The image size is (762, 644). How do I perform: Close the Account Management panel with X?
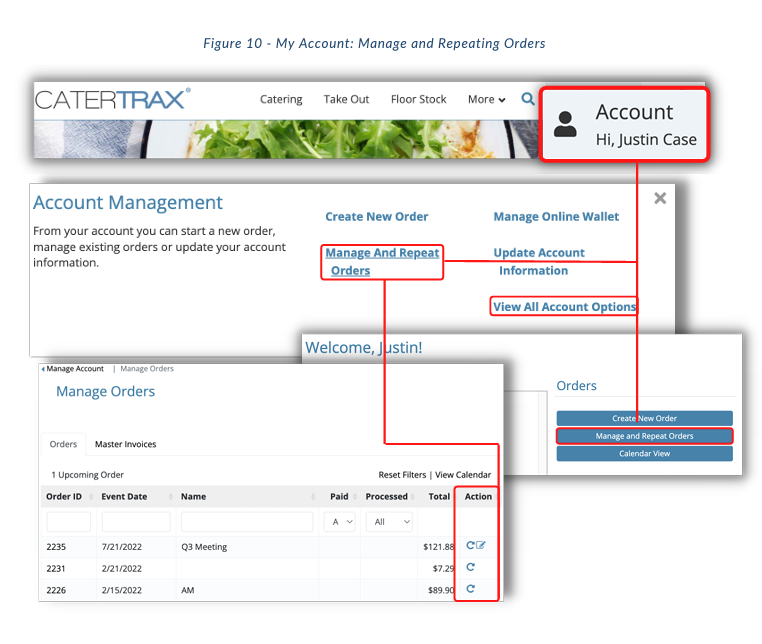[660, 198]
